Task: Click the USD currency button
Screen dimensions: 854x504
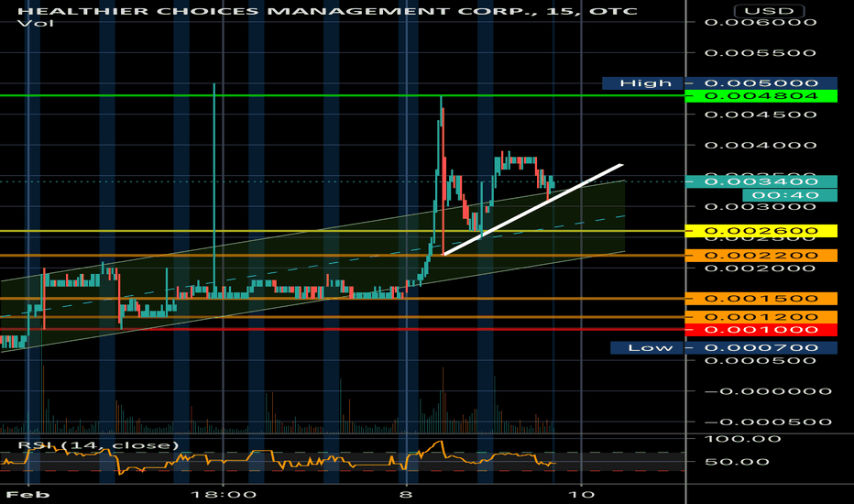Action: point(769,11)
